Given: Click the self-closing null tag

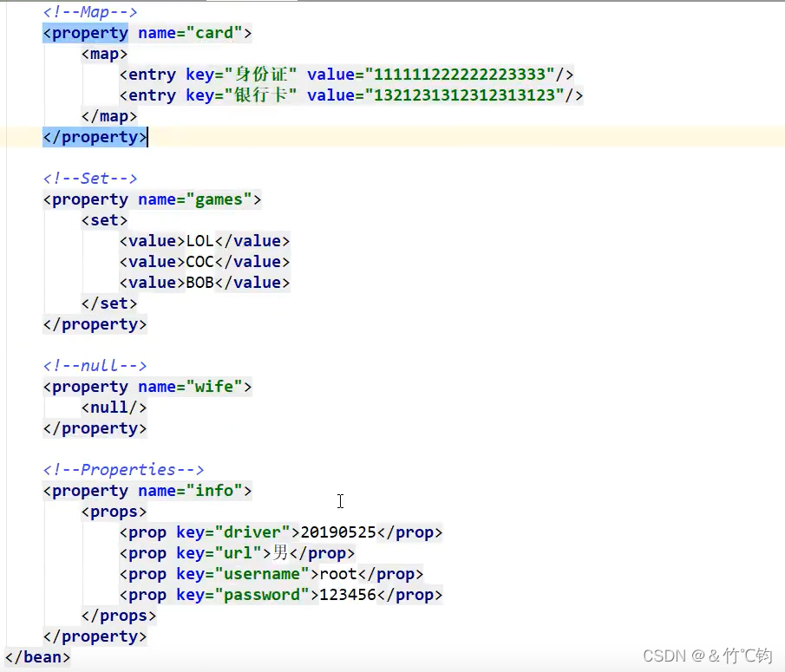Looking at the screenshot, I should point(113,407).
